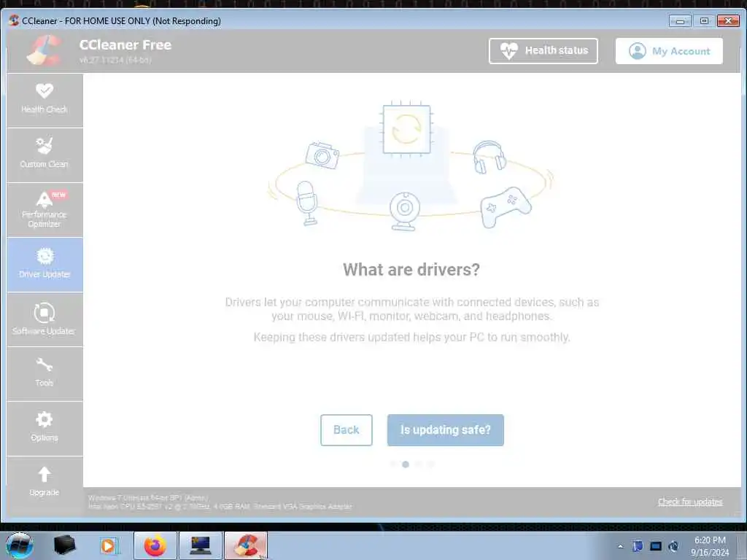Click the network monitor tray icon
The width and height of the screenshot is (747, 560).
(656, 546)
